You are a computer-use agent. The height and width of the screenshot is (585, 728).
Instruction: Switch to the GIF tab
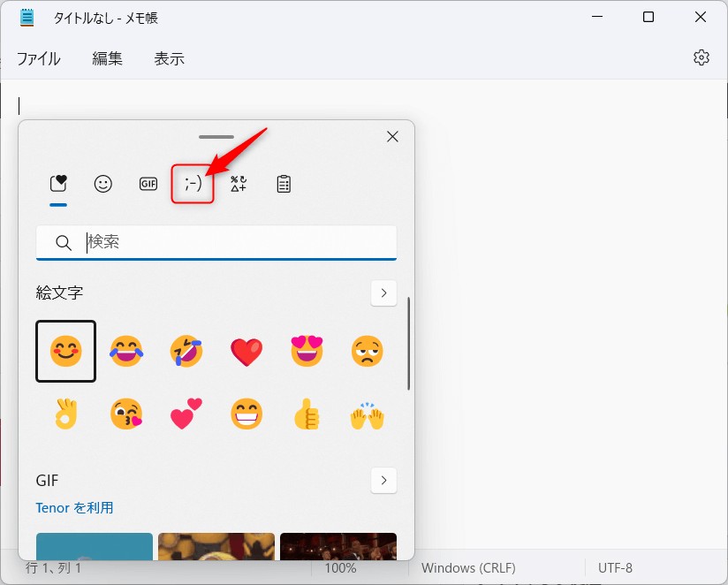[x=148, y=184]
